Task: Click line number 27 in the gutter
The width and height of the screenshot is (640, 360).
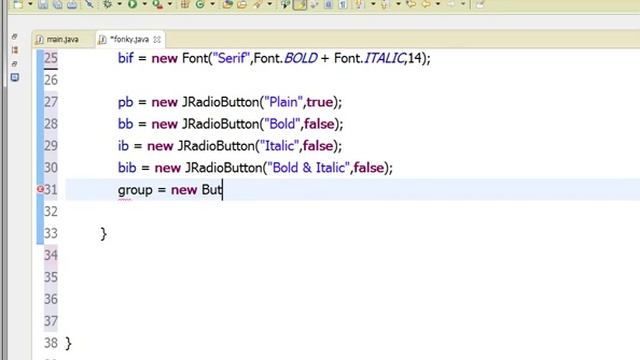Action: click(51, 102)
